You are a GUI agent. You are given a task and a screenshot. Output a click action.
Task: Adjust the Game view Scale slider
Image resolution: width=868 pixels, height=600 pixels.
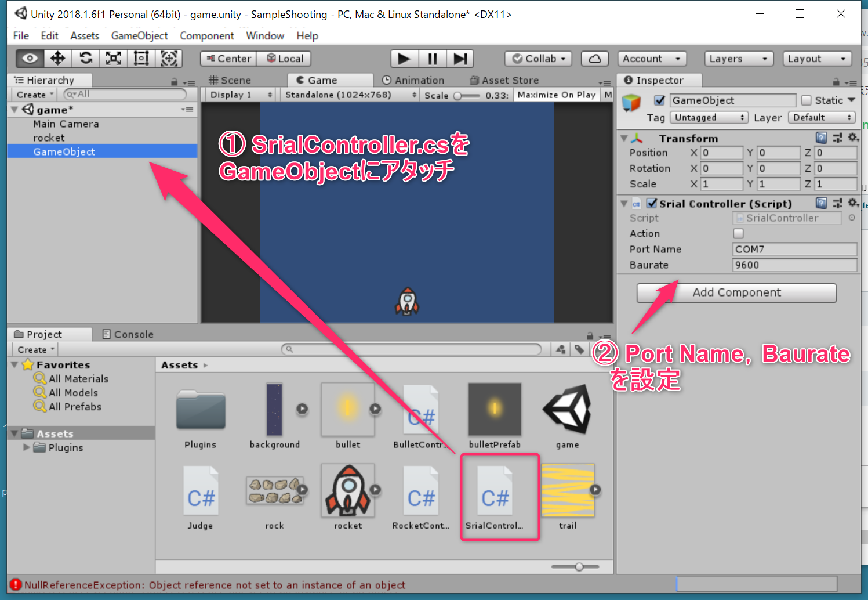(x=467, y=96)
